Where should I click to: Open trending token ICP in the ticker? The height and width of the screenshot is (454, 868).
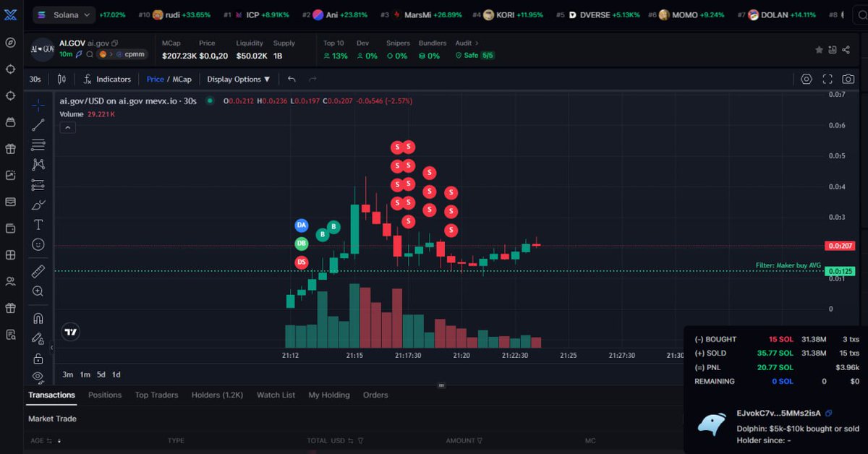[x=256, y=14]
